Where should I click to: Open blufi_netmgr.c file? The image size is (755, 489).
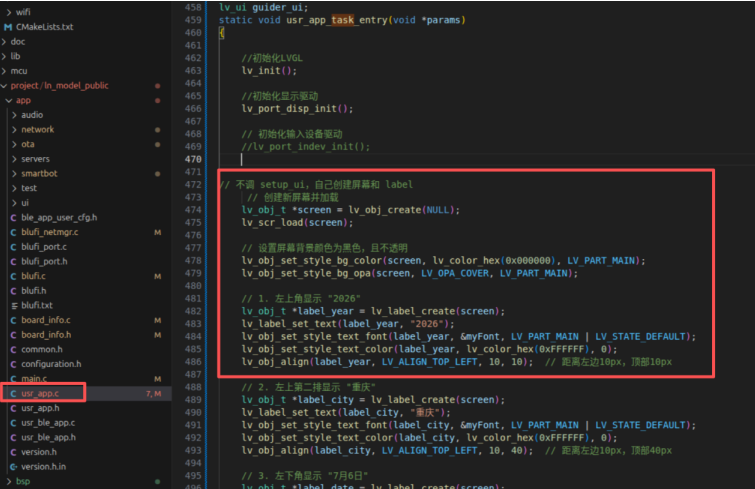point(50,232)
